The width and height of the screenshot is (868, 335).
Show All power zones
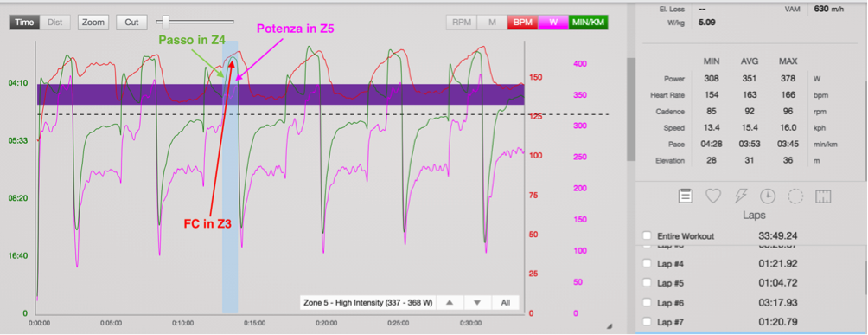pyautogui.click(x=505, y=303)
